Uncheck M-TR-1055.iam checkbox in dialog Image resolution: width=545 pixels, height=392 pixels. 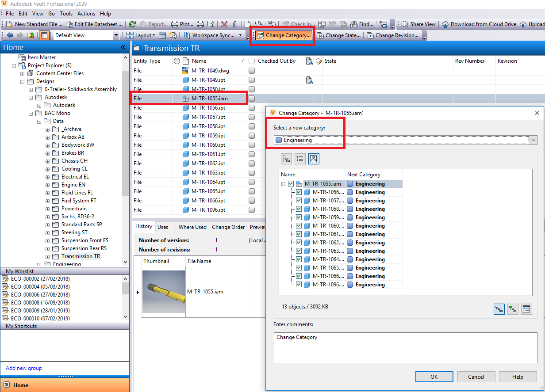(291, 184)
